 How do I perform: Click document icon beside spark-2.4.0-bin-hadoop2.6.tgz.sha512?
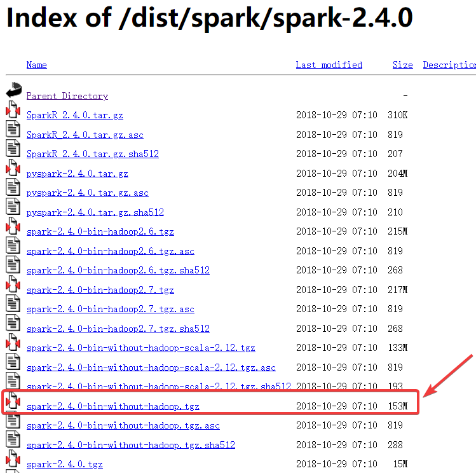pyautogui.click(x=13, y=264)
